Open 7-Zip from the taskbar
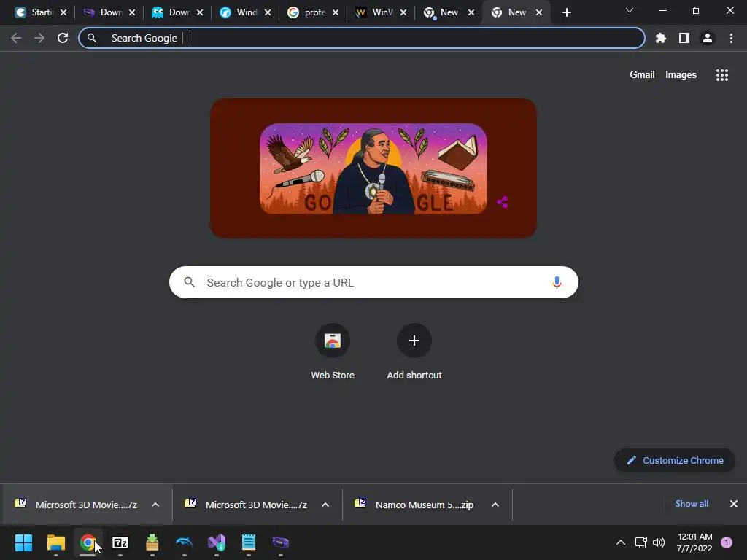The image size is (747, 560). click(x=120, y=542)
